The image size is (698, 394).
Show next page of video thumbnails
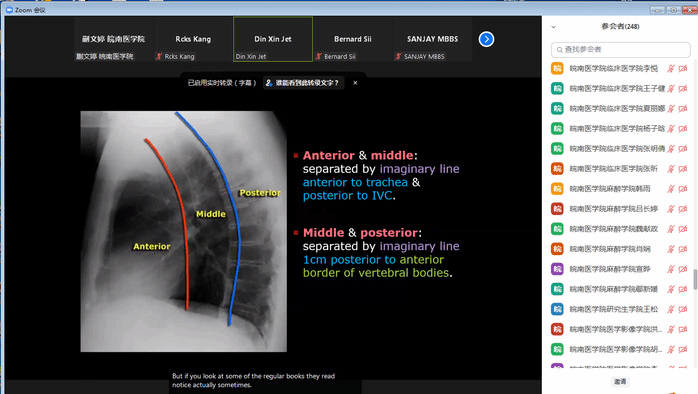coord(486,39)
